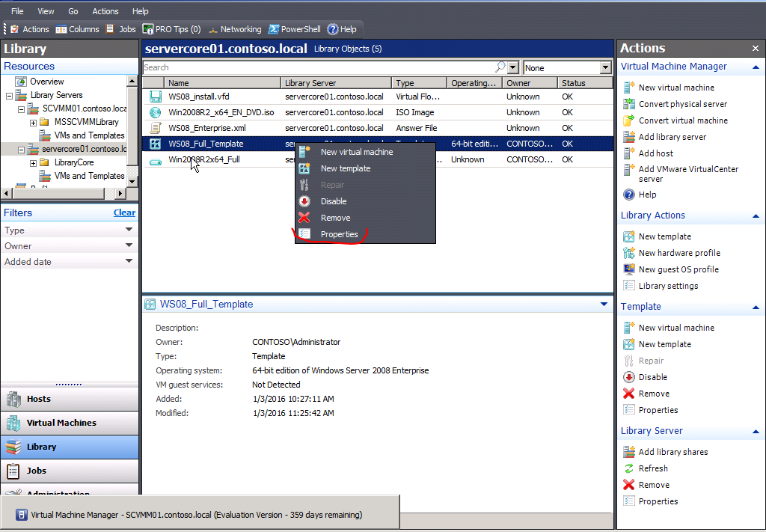
Task: Select the Win2008R2_x64_EN_DVD.iso disc icon
Action: click(x=156, y=112)
